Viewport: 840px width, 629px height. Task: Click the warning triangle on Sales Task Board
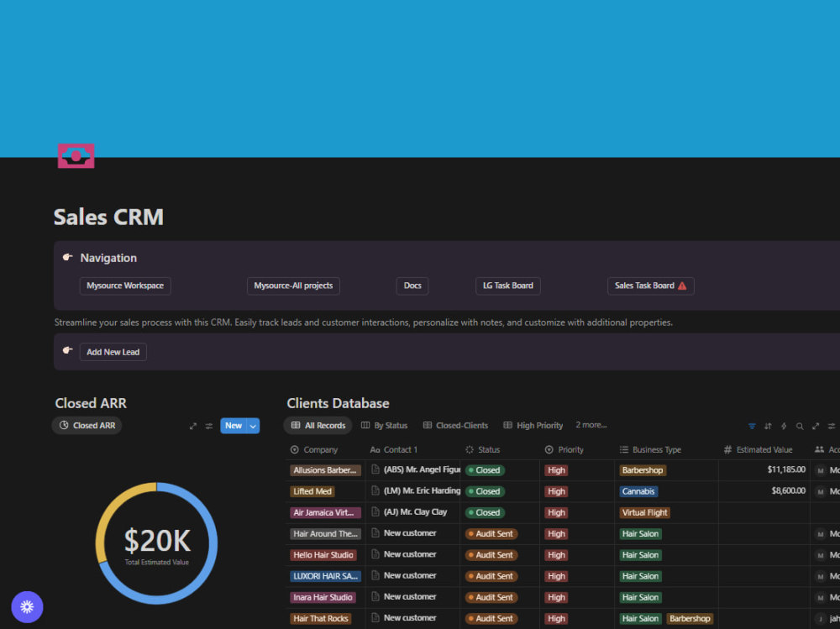coord(682,286)
